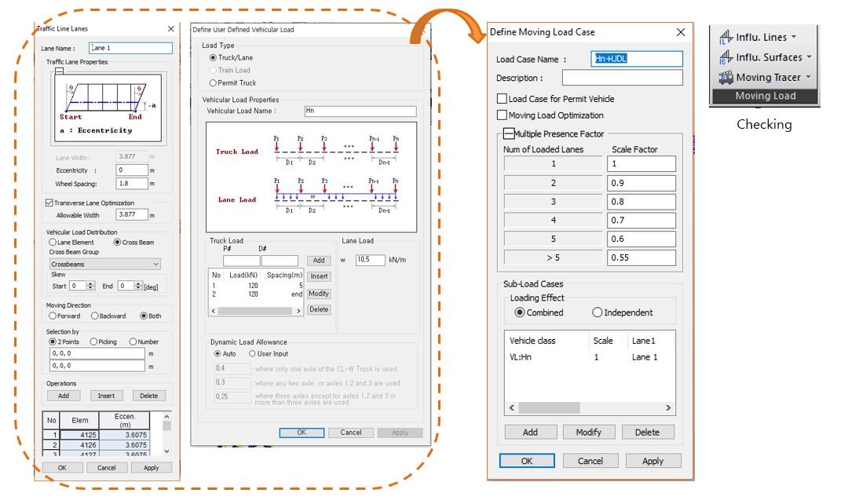Viewport: 848px width, 504px height.
Task: Select the VL:Hn vehicle class row
Action: [590, 357]
